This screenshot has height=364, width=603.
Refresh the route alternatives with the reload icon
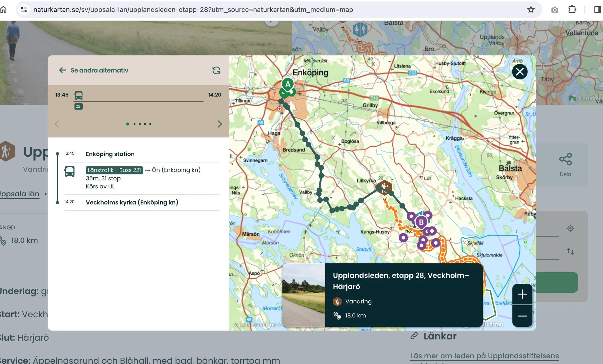coord(216,70)
